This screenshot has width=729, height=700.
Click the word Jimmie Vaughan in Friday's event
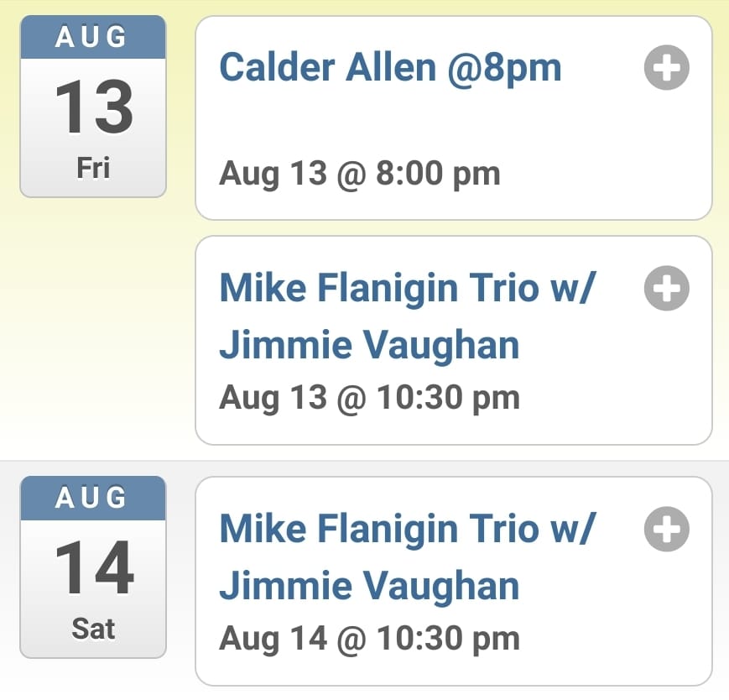[x=369, y=345]
